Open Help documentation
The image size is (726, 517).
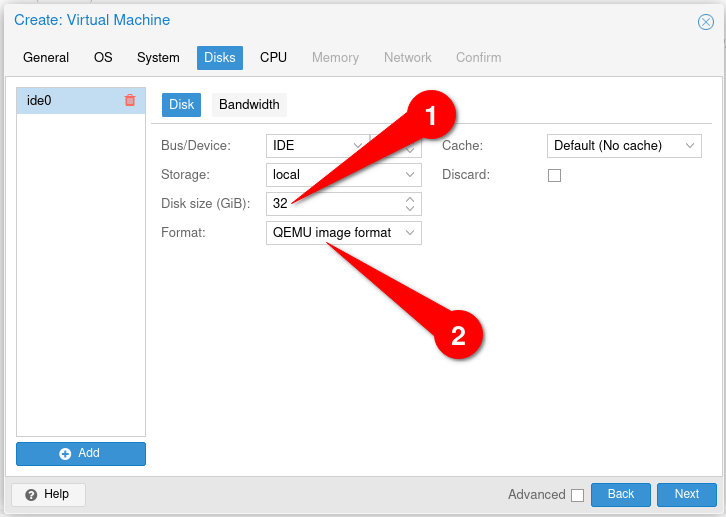click(48, 494)
